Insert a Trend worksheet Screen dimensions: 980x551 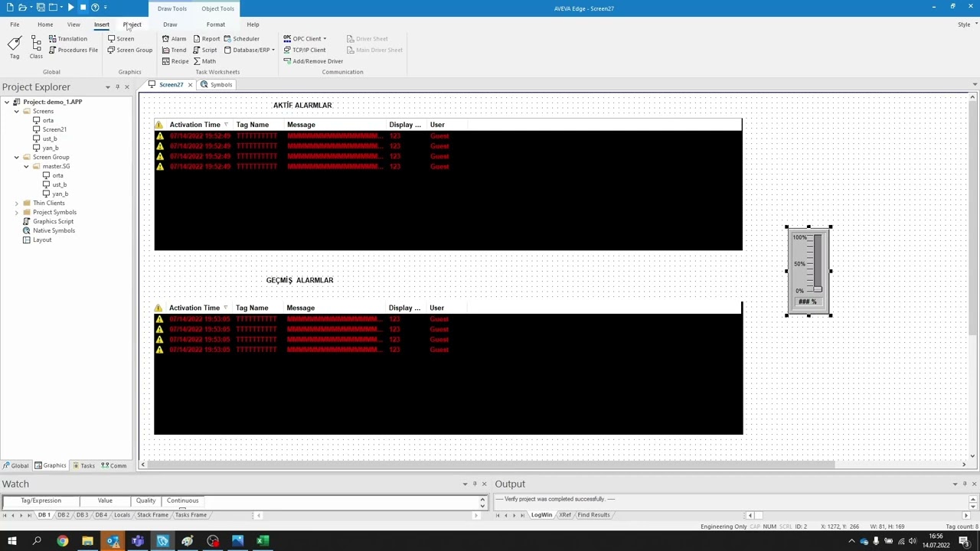click(174, 50)
